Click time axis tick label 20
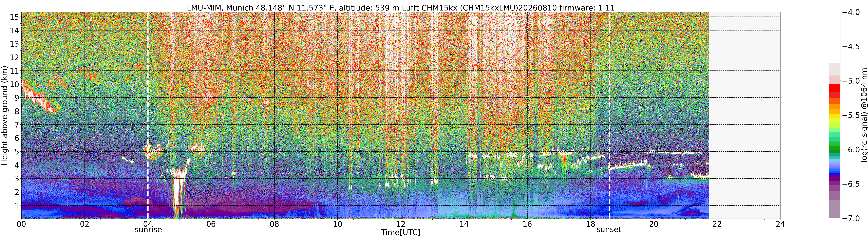This screenshot has width=868, height=237. 654,224
